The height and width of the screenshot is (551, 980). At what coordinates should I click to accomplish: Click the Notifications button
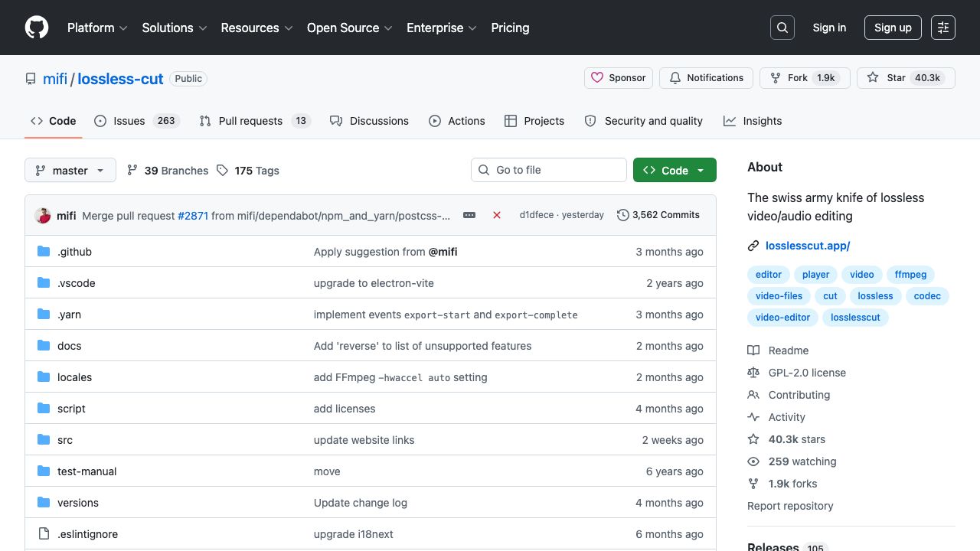[706, 78]
